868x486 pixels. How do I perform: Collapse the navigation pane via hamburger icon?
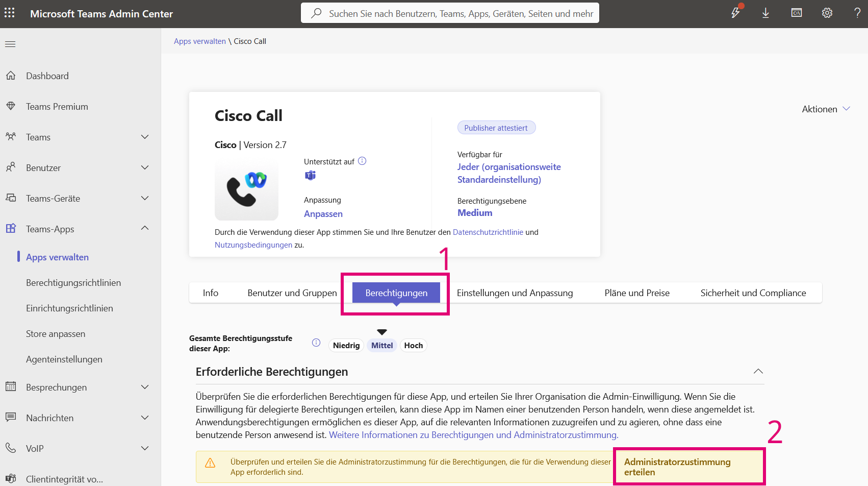click(x=10, y=44)
